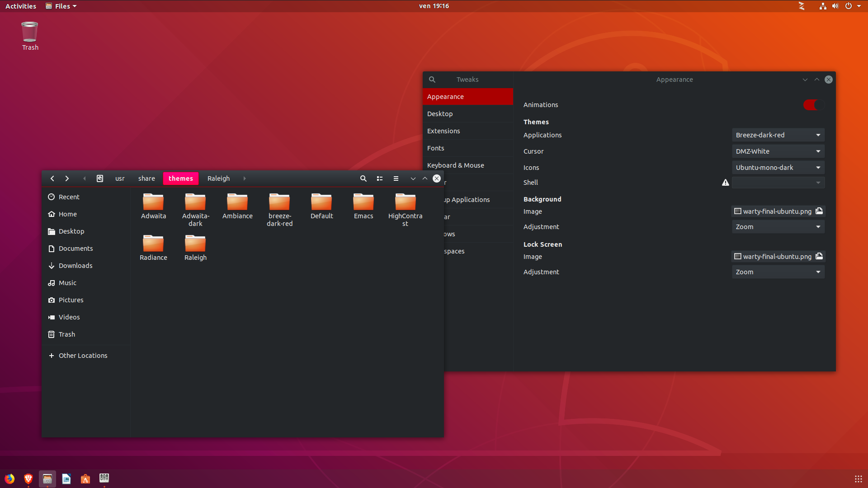The height and width of the screenshot is (488, 868).
Task: Open the Cursor theme dropdown
Action: [778, 151]
